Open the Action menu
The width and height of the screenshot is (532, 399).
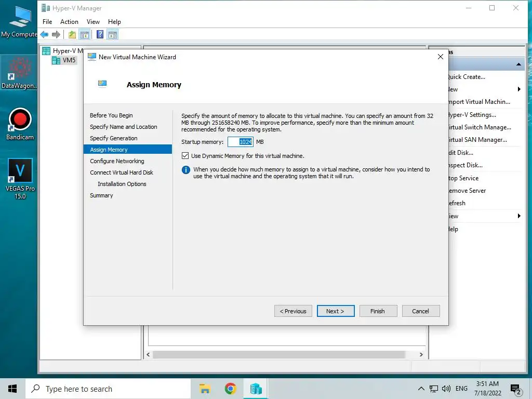pyautogui.click(x=69, y=22)
